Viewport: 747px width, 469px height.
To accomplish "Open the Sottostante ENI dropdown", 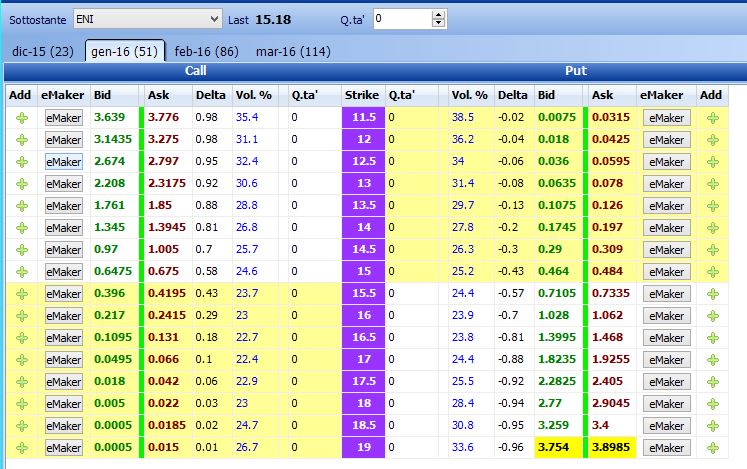I will pyautogui.click(x=148, y=19).
